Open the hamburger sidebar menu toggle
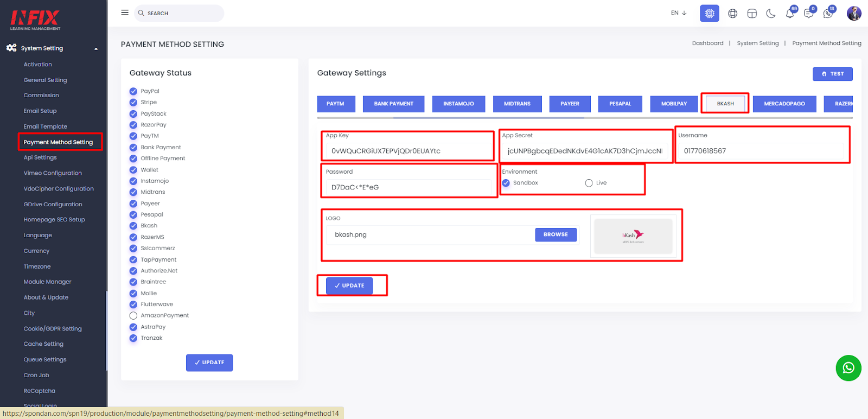868x419 pixels. click(x=125, y=12)
